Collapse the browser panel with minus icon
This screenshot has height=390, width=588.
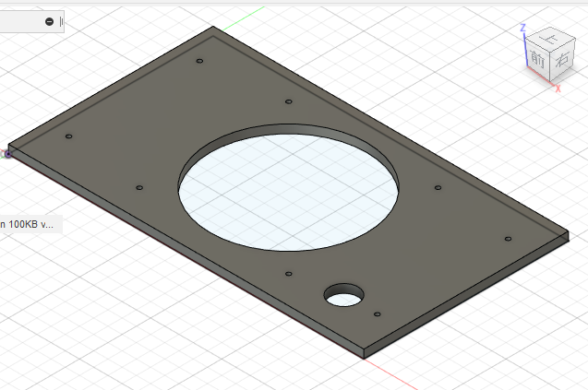pos(49,22)
